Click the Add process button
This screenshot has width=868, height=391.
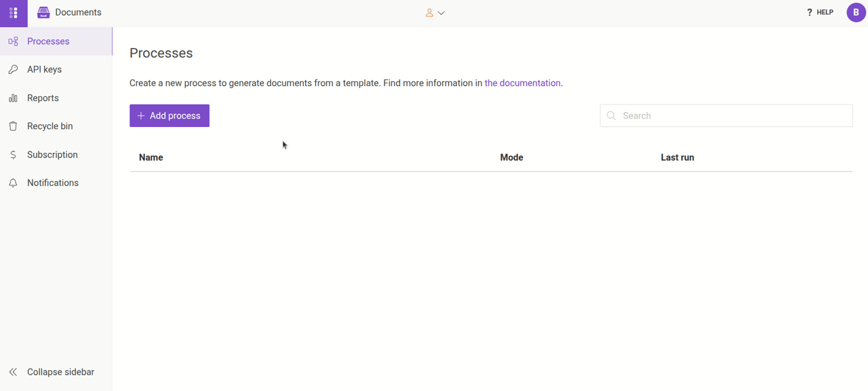coord(170,116)
